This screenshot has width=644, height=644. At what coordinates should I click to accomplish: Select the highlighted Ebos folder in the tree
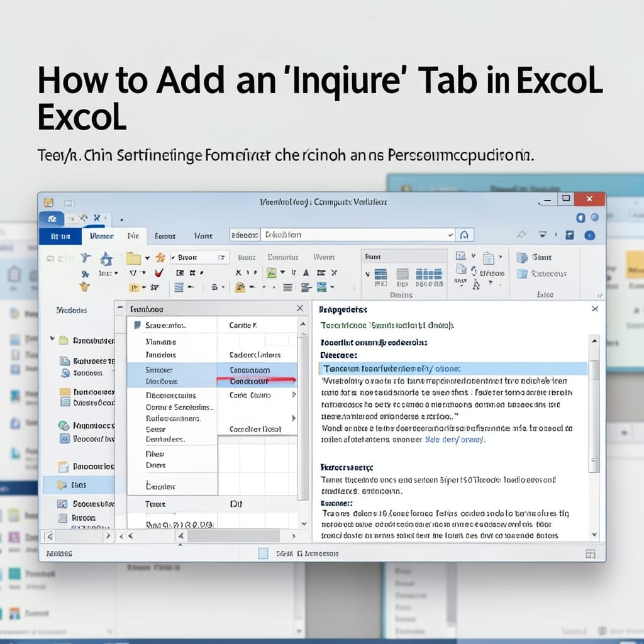tap(79, 485)
